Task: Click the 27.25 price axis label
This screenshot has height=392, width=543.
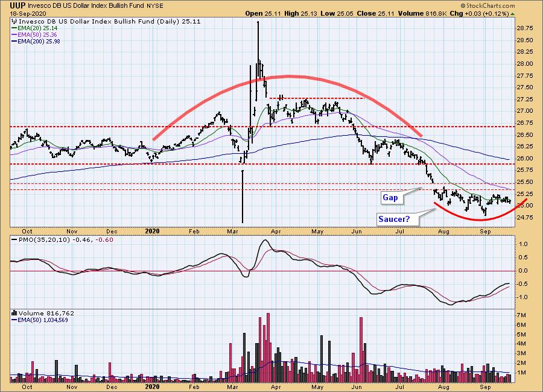Action: coord(525,100)
